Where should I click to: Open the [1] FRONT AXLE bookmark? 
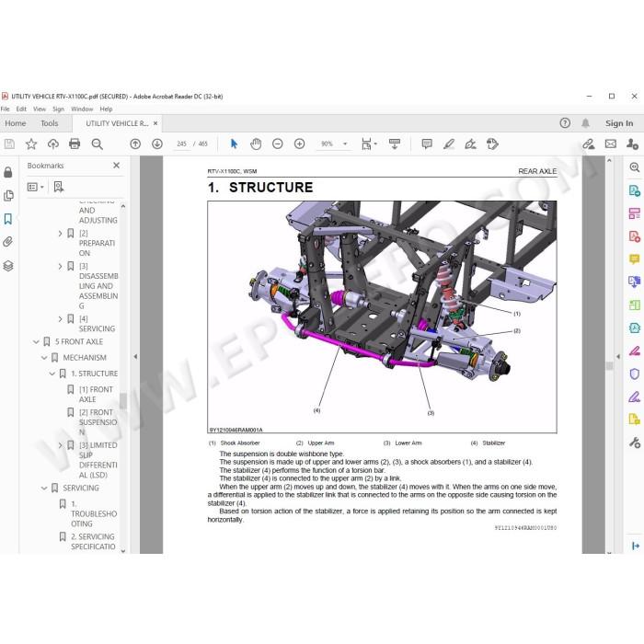(x=96, y=395)
